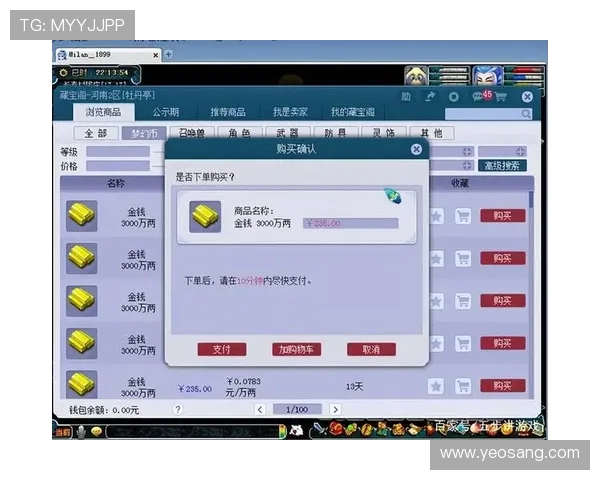Image resolution: width=600 pixels, height=480 pixels.
Task: Go to next page with > arrow
Action: (335, 410)
